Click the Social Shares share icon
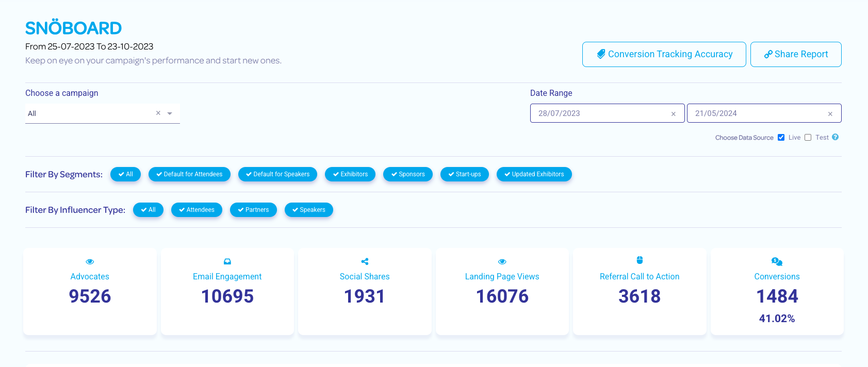868x367 pixels. point(365,262)
